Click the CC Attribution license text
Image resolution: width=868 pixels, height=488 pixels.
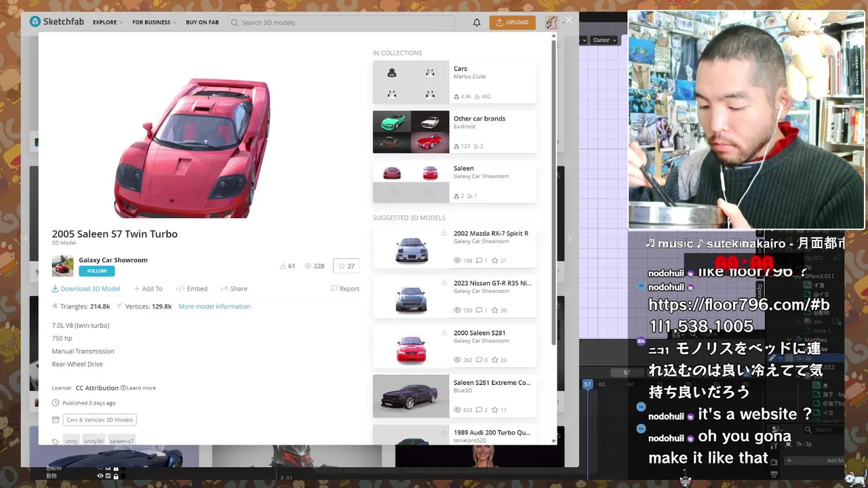(x=97, y=388)
